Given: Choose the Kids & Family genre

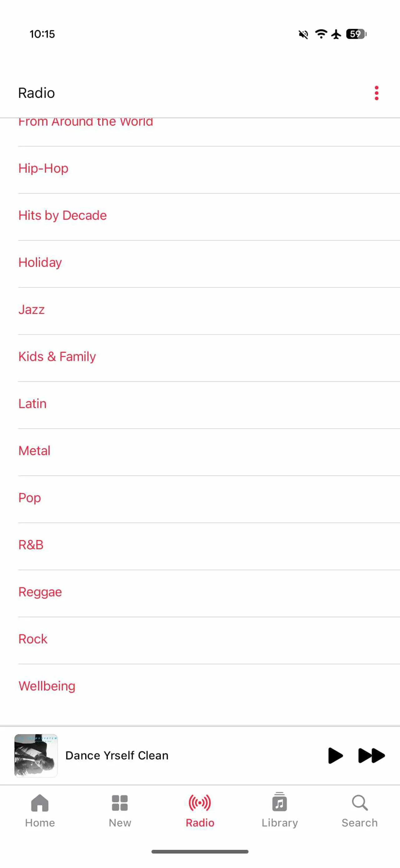Looking at the screenshot, I should 209,357.
